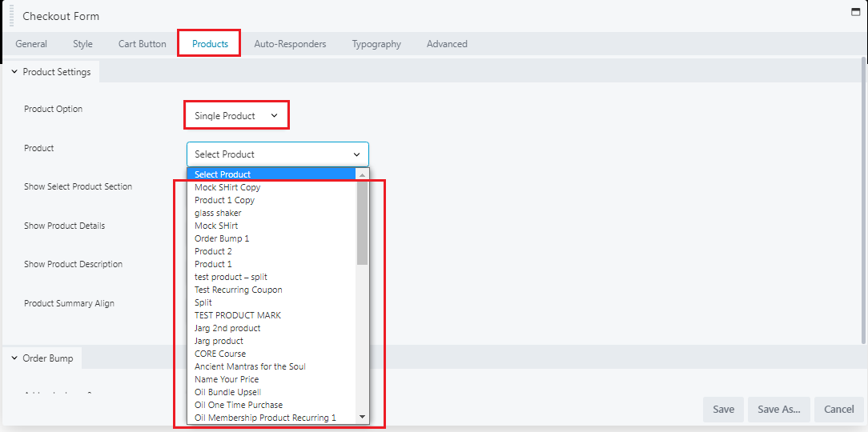Click the product list scroll down arrow

pyautogui.click(x=362, y=417)
